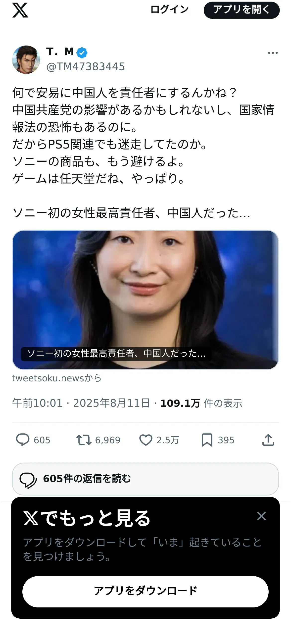Click the blue verified badge
The image size is (291, 644).
[82, 52]
